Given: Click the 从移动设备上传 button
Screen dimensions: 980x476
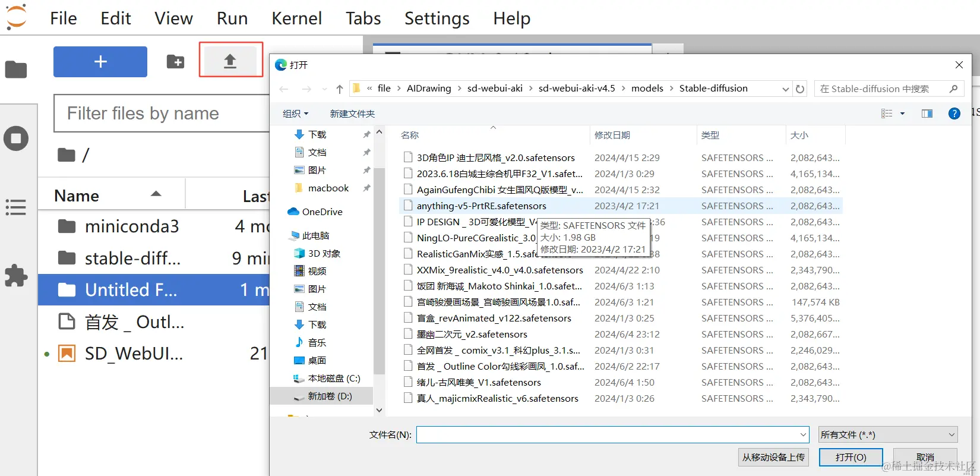Looking at the screenshot, I should tap(773, 457).
